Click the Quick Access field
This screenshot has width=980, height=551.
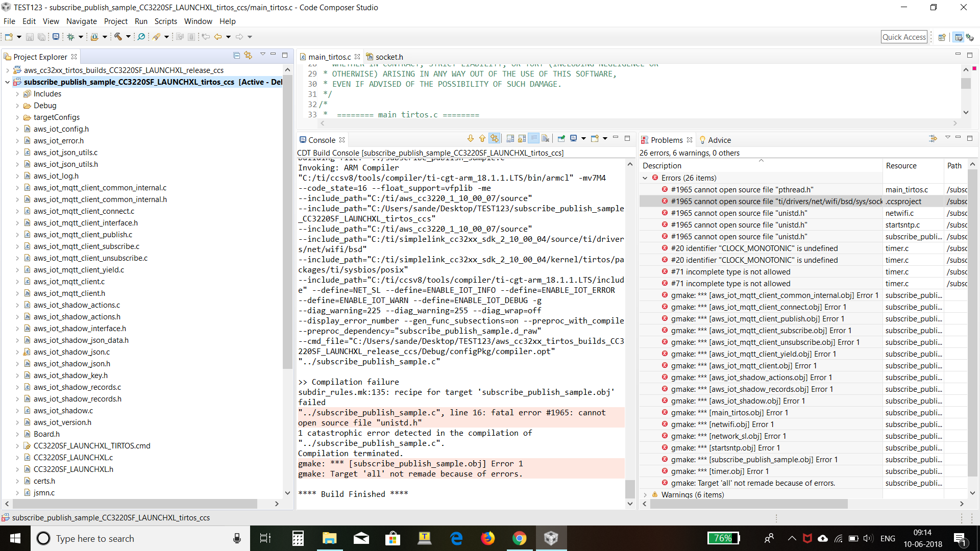[x=903, y=37]
